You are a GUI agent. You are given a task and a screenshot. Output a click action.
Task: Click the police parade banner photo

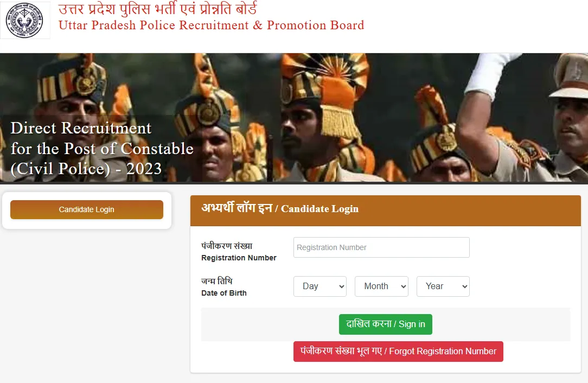(294, 117)
